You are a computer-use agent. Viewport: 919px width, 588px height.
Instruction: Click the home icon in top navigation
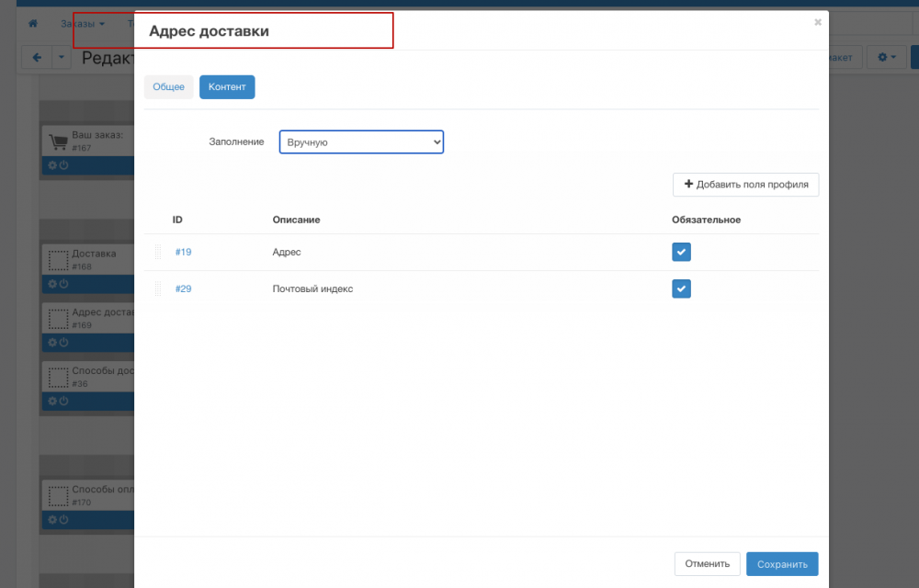pyautogui.click(x=33, y=23)
